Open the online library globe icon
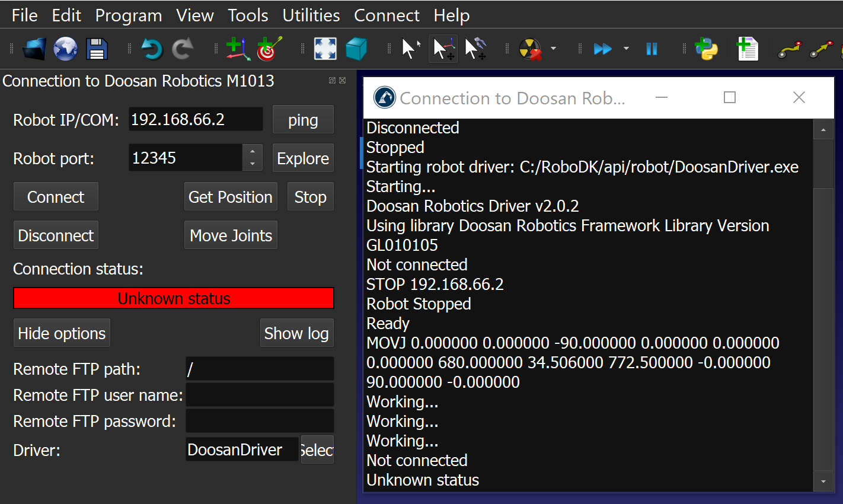This screenshot has height=504, width=843. tap(65, 49)
